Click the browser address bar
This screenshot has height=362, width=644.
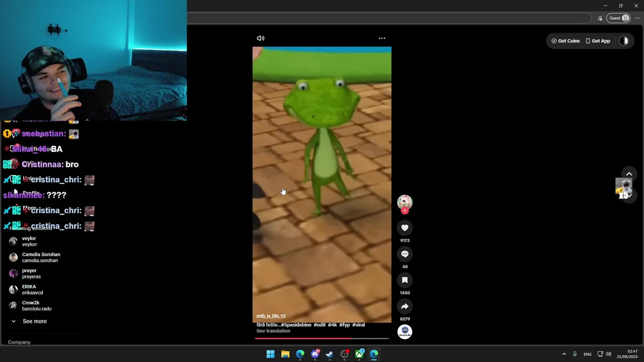388,18
